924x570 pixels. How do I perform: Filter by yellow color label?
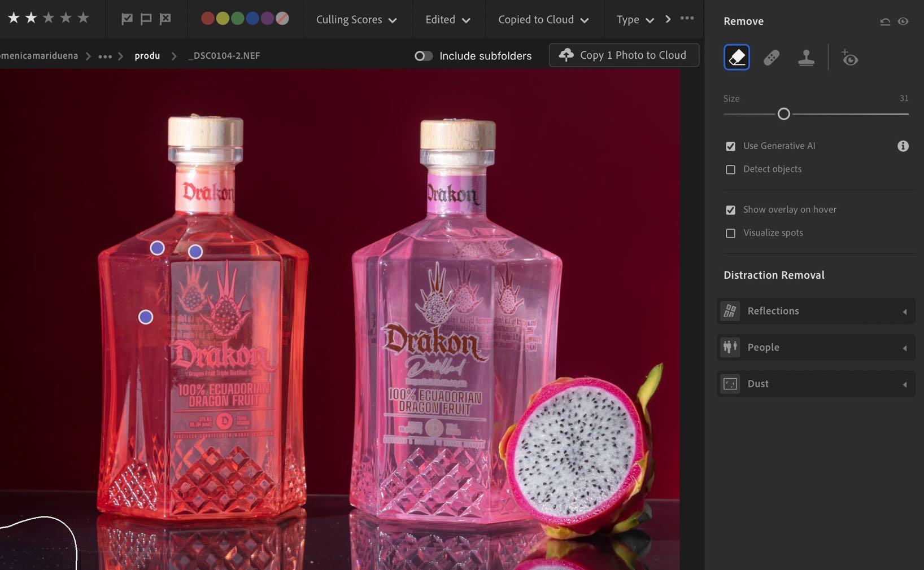click(223, 19)
